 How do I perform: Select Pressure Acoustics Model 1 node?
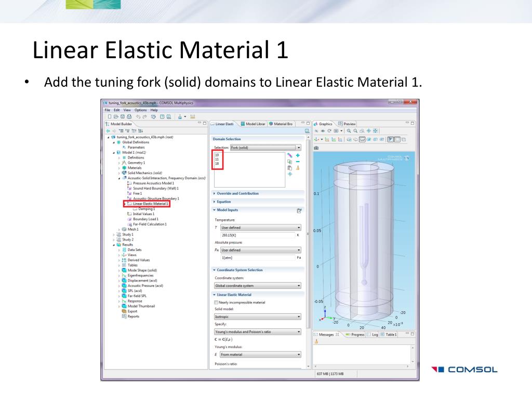[153, 183]
